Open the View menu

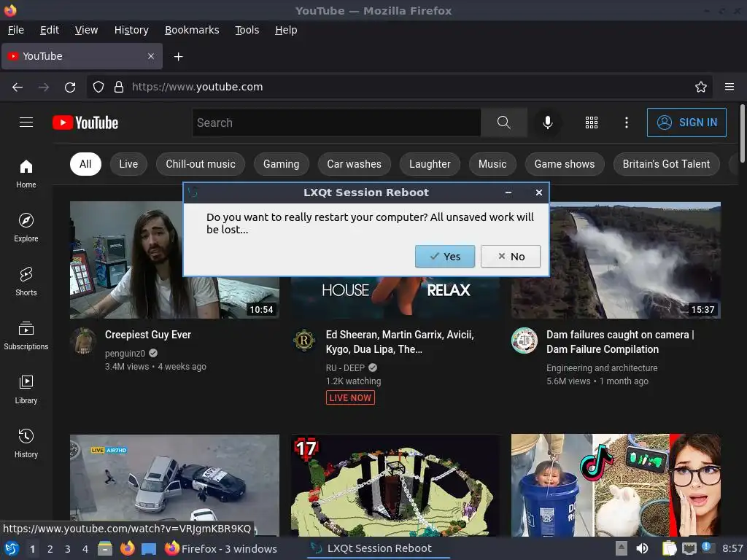point(86,30)
